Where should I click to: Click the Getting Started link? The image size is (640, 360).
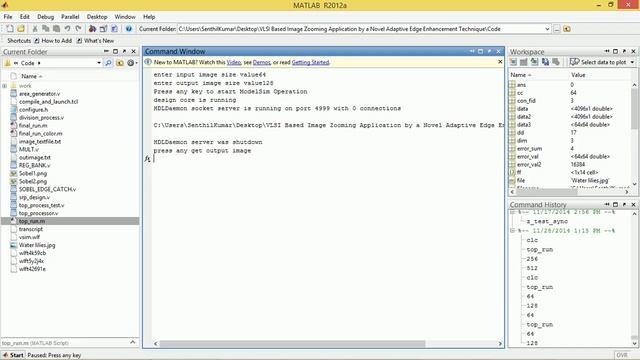310,62
